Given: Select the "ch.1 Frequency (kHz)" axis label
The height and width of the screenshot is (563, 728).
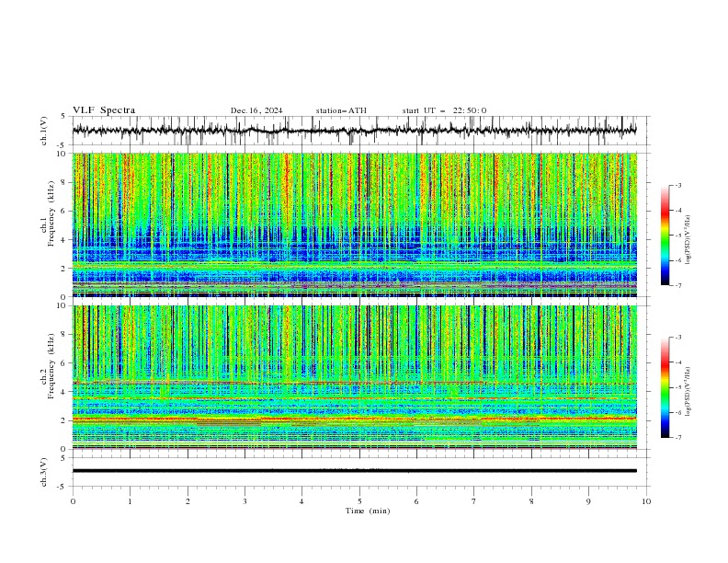Looking at the screenshot, I should point(48,214).
